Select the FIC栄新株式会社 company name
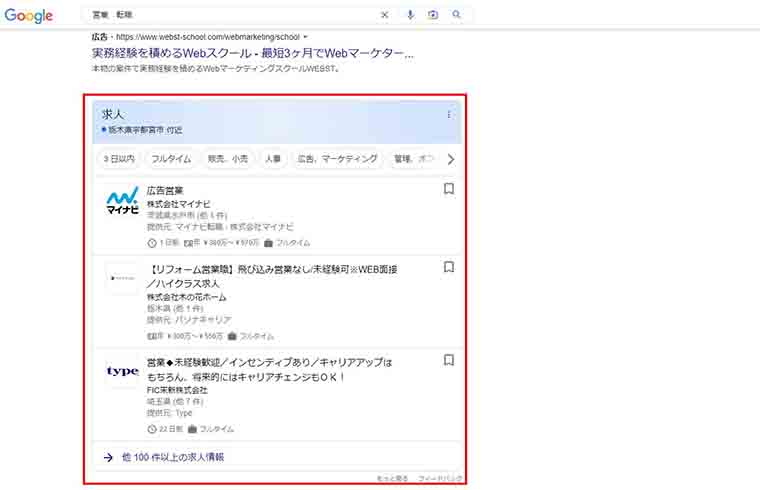The image size is (760, 490). point(177,390)
